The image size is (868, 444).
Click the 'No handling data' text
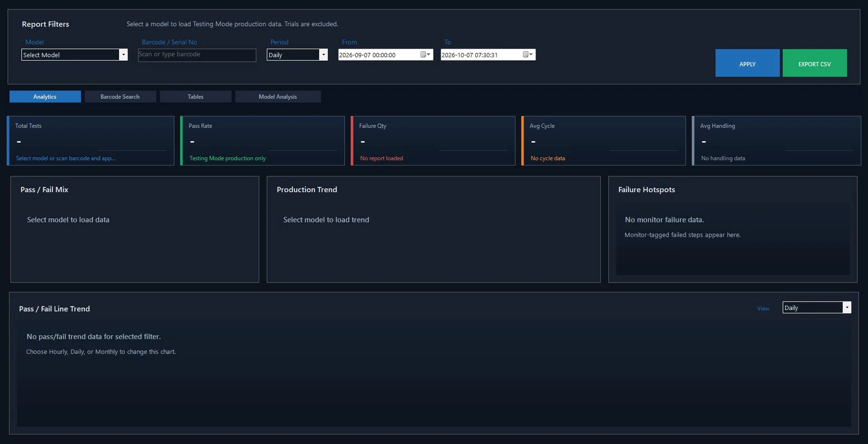(723, 158)
